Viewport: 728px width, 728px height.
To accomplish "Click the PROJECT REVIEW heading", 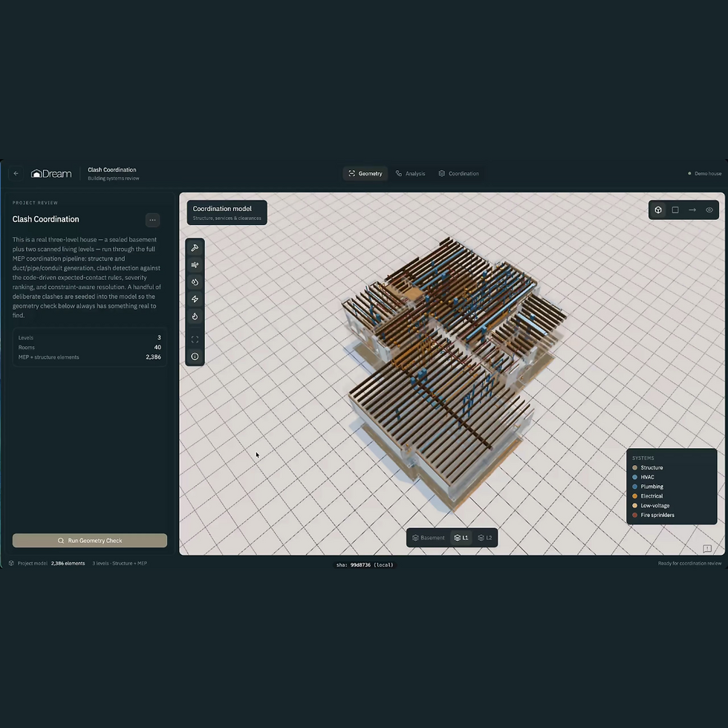I will coord(36,203).
